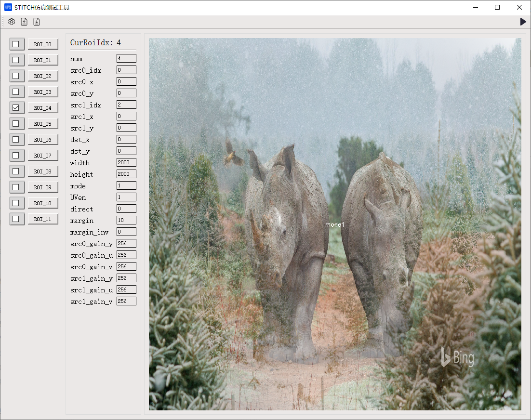Click the file download icon in toolbar
The image size is (531, 420).
click(37, 22)
